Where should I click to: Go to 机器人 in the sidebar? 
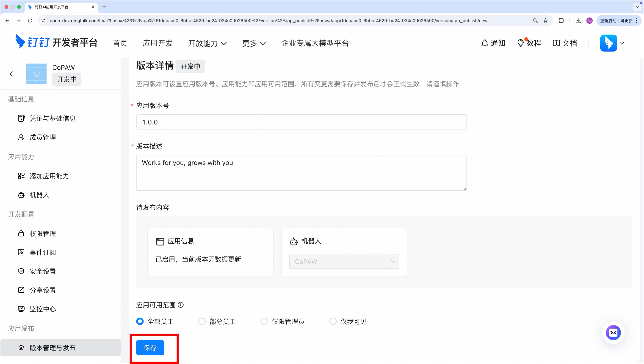39,195
